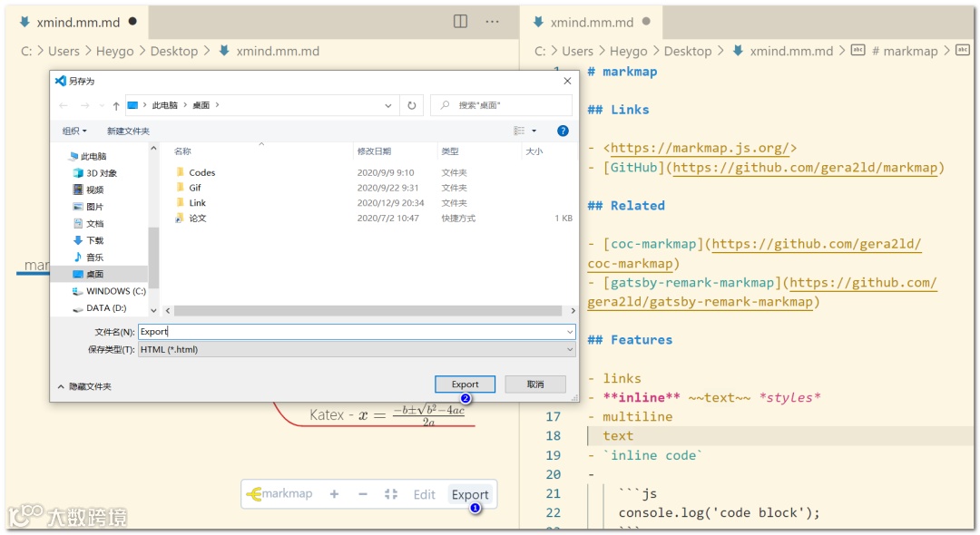980x535 pixels.
Task: Click 取消 to cancel saving
Action: point(535,384)
